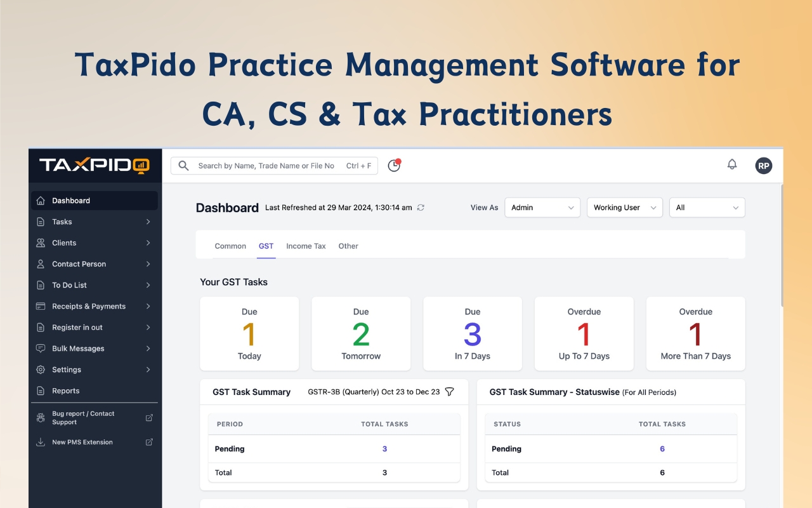The height and width of the screenshot is (508, 812).
Task: Open Bulk Messages from the sidebar
Action: click(x=79, y=348)
